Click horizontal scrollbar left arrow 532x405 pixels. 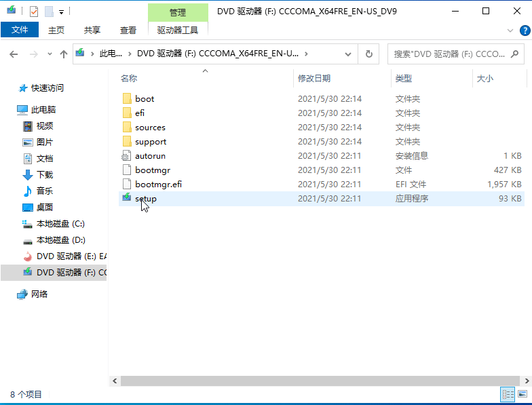click(x=115, y=381)
